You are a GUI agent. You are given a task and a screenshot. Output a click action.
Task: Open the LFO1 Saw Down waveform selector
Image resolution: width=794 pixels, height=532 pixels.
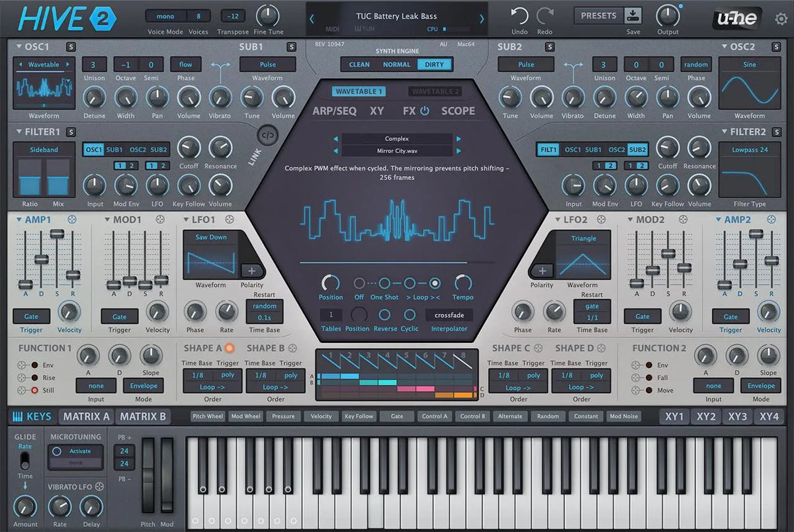point(210,238)
